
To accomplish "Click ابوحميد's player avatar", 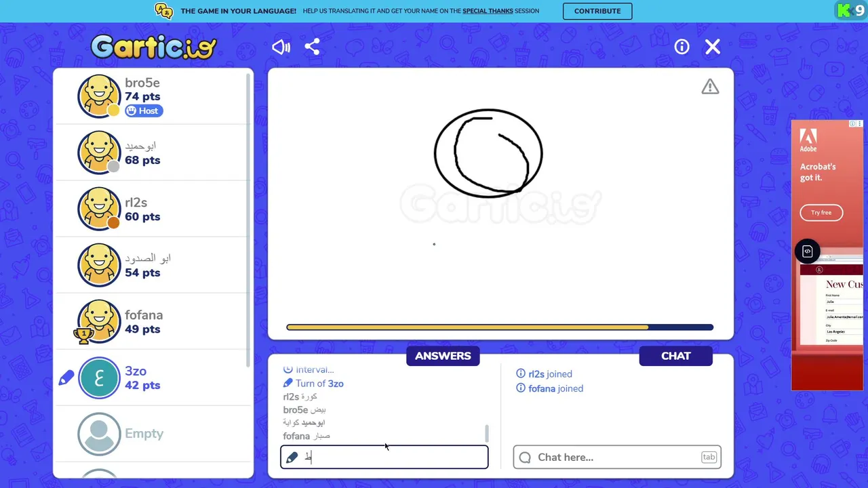I will (x=99, y=152).
